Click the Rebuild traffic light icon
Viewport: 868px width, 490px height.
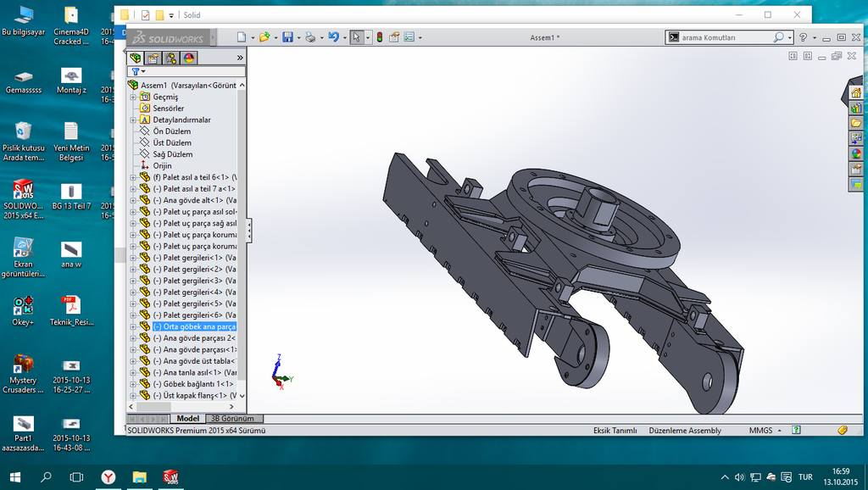pyautogui.click(x=379, y=37)
